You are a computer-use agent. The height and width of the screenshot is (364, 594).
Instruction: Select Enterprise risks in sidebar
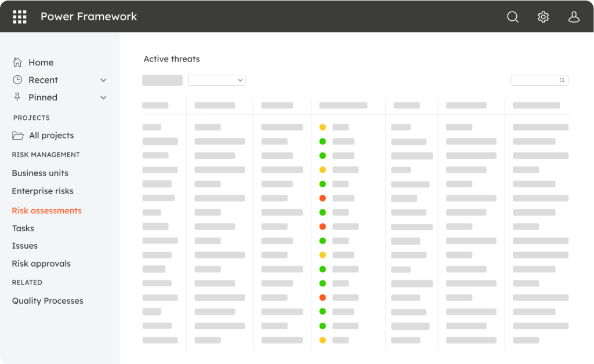point(42,191)
